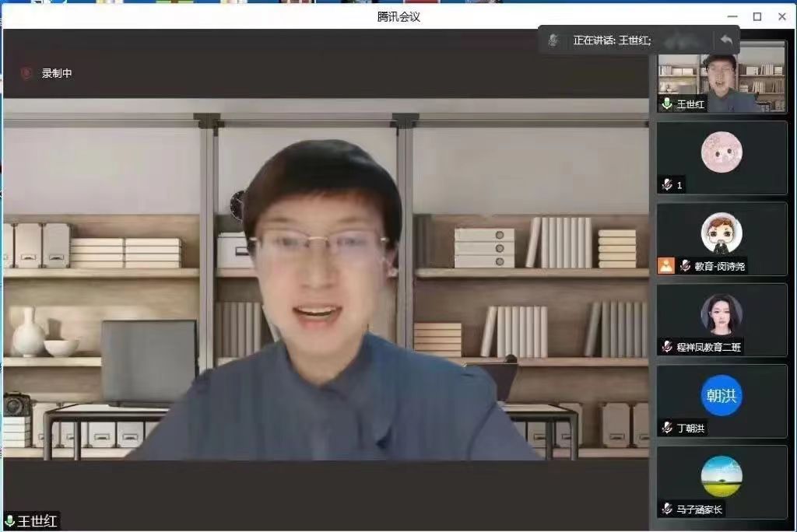Viewport: 797px width, 532px height.
Task: Click green mic icon in bottom-left 王世红 label
Action: click(x=10, y=521)
